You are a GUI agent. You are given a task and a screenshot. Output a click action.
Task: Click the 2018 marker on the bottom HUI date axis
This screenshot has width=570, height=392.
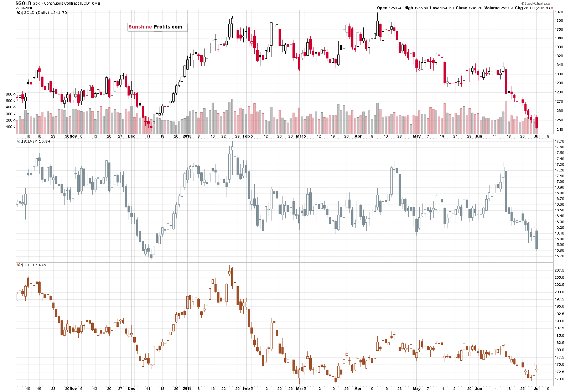tap(187, 388)
